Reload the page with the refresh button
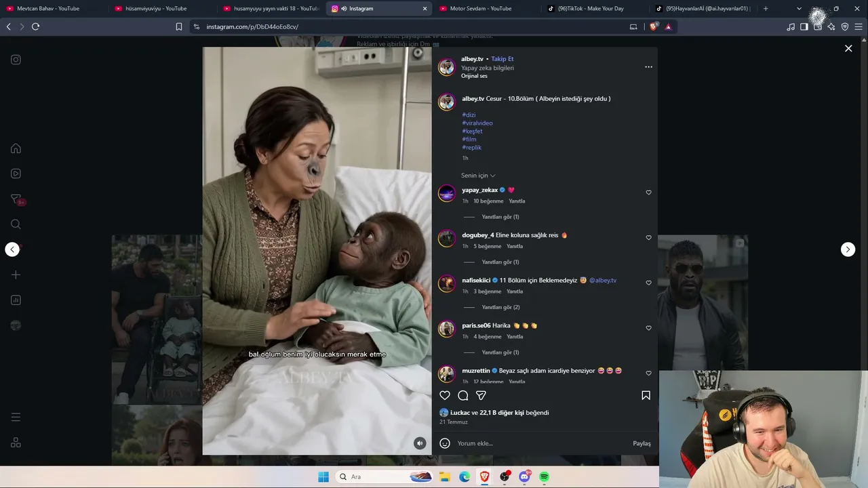This screenshot has height=488, width=868. (x=35, y=26)
